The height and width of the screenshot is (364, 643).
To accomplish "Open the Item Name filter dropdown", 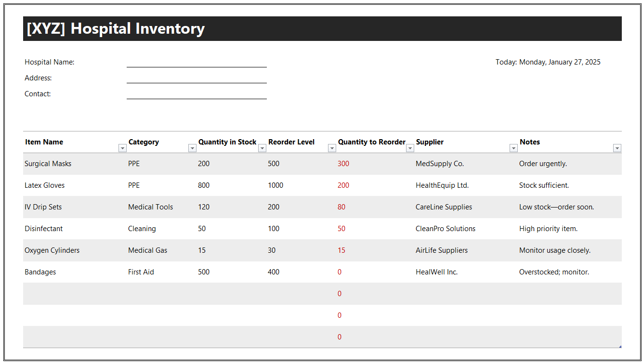I will [122, 148].
